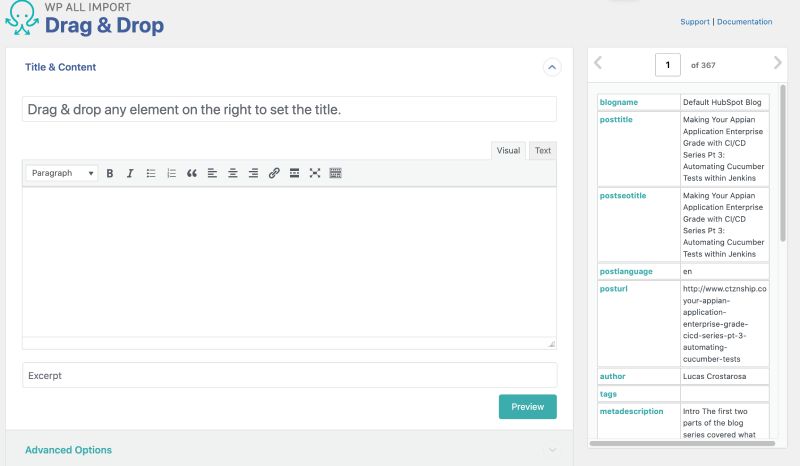Click the metadescription value starting 'Intro The first two'

(x=719, y=423)
